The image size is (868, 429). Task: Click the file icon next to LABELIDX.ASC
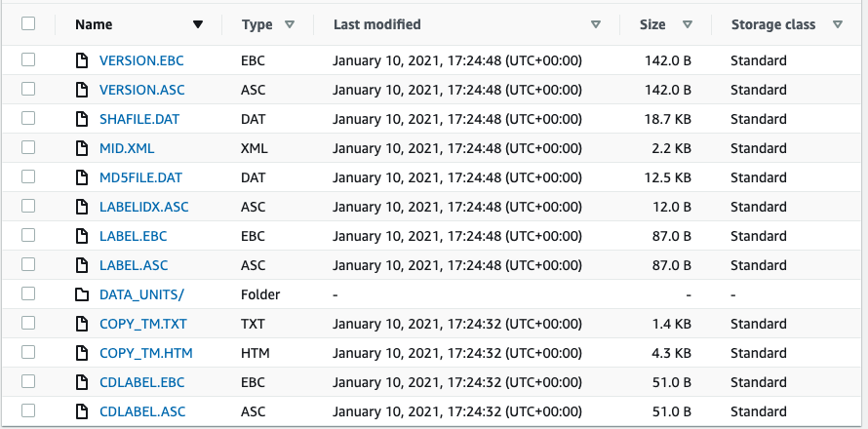pos(82,207)
